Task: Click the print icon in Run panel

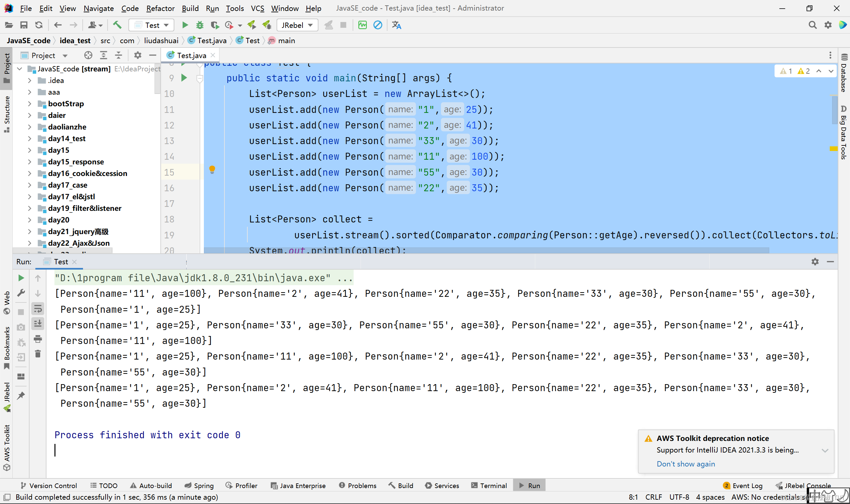Action: (x=38, y=339)
